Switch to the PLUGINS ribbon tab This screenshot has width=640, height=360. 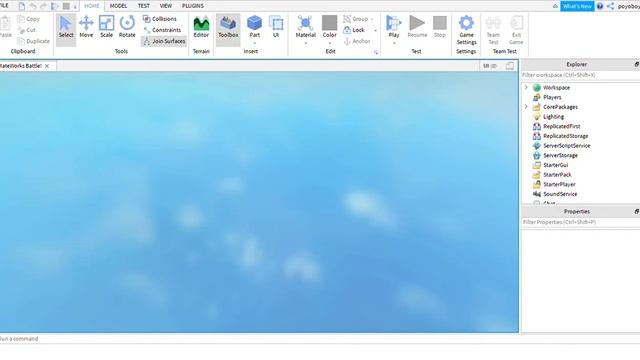point(193,6)
